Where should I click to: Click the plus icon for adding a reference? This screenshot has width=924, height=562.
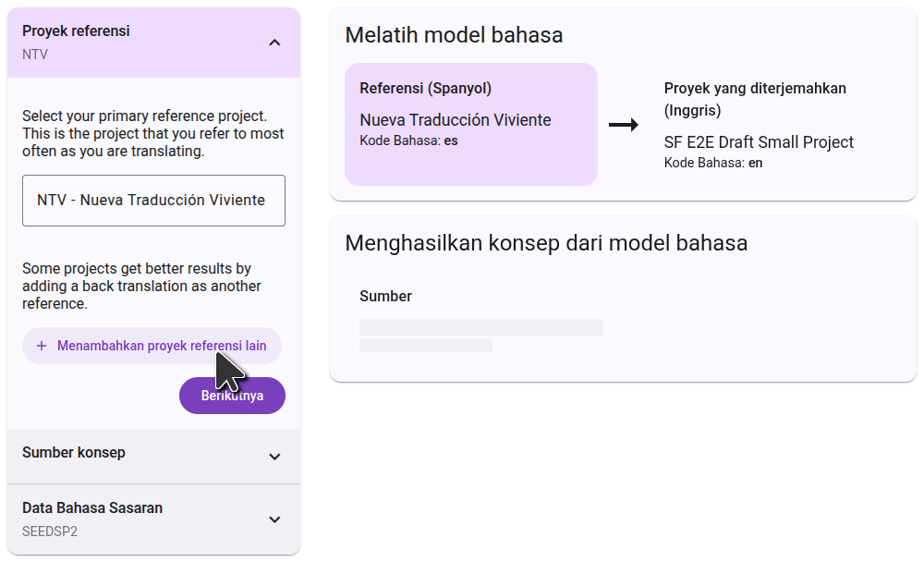click(x=42, y=346)
